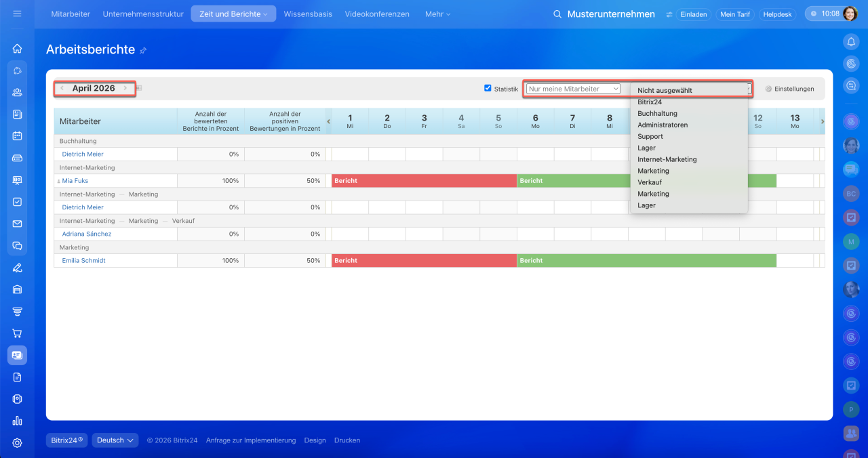Open the home icon in left sidebar
Image resolution: width=868 pixels, height=458 pixels.
click(x=17, y=49)
